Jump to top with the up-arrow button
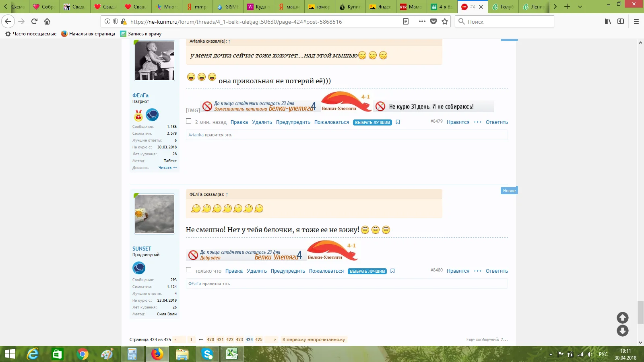This screenshot has width=644, height=362. pyautogui.click(x=623, y=318)
